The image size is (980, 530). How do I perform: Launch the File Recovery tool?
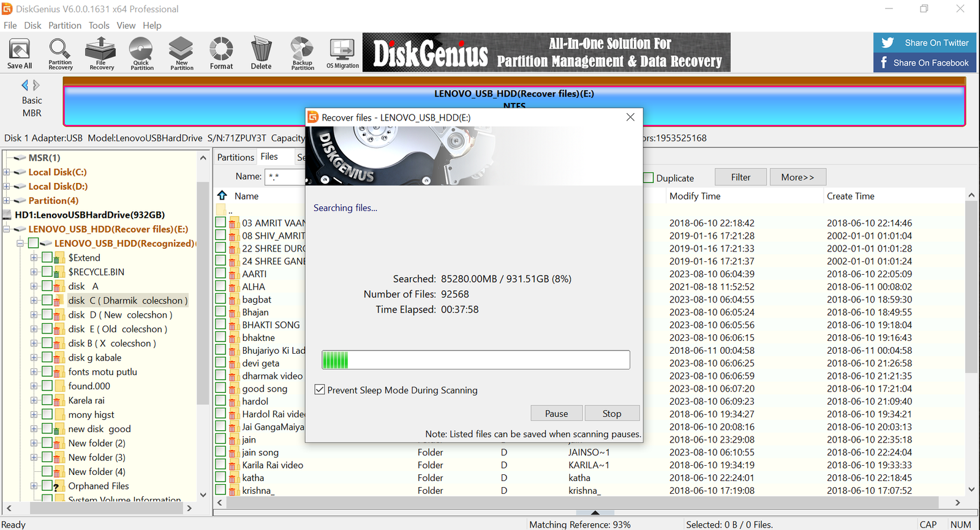tap(101, 53)
